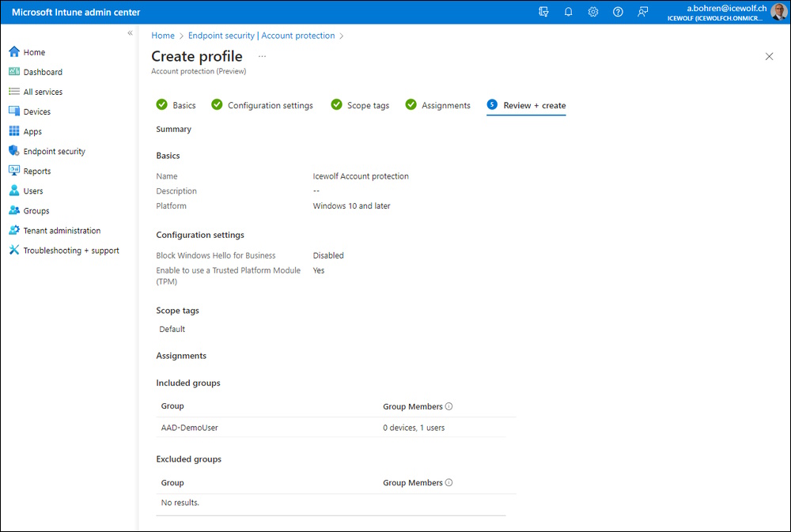
Task: Collapse the left navigation sidebar
Action: coord(131,33)
